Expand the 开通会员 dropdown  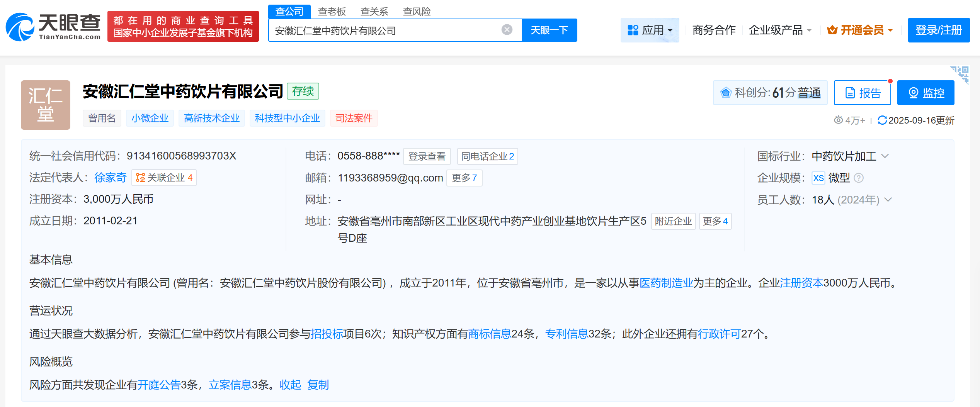click(860, 30)
